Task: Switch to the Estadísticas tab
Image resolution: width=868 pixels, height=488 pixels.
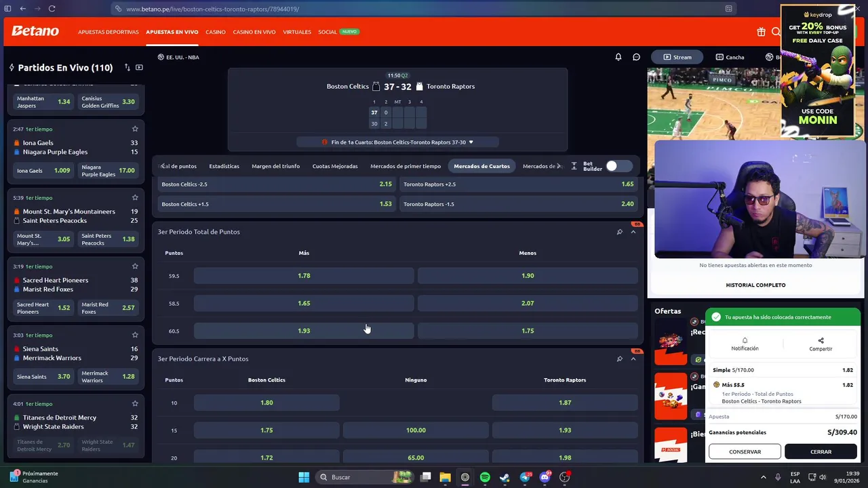Action: coord(224,166)
